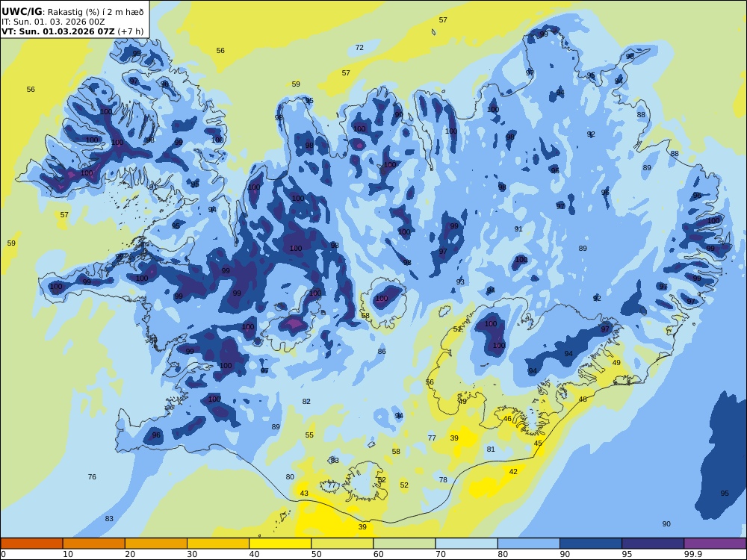Select the map value '86' in the central highlands
The width and height of the screenshot is (747, 560).
click(382, 352)
